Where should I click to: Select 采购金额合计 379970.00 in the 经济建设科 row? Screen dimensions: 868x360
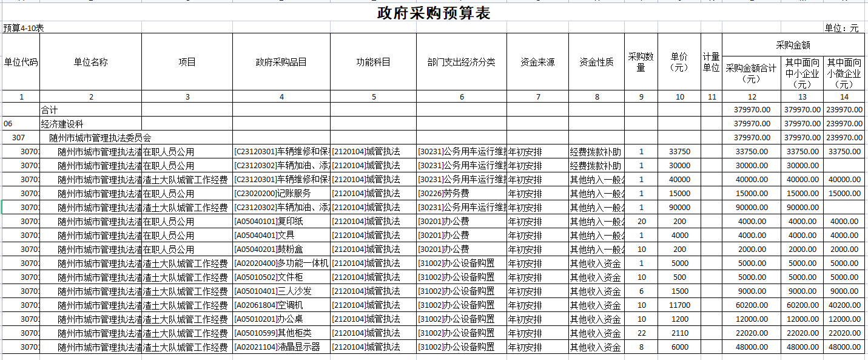tap(752, 124)
